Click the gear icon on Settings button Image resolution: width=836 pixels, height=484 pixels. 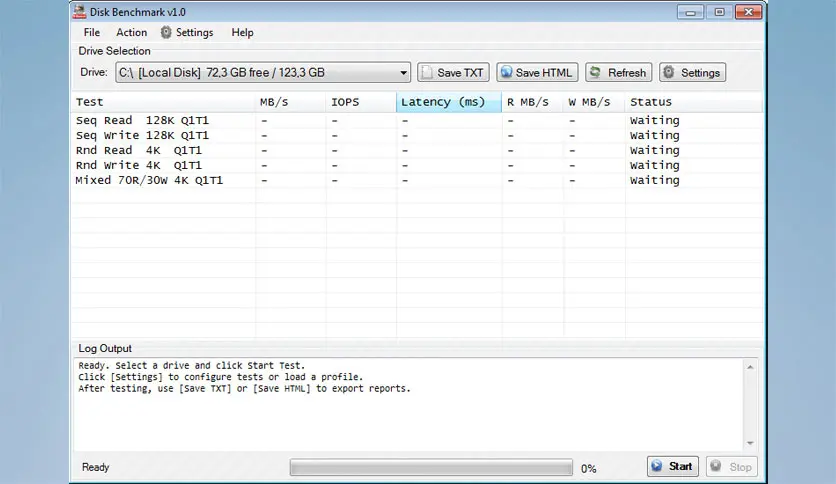(669, 72)
